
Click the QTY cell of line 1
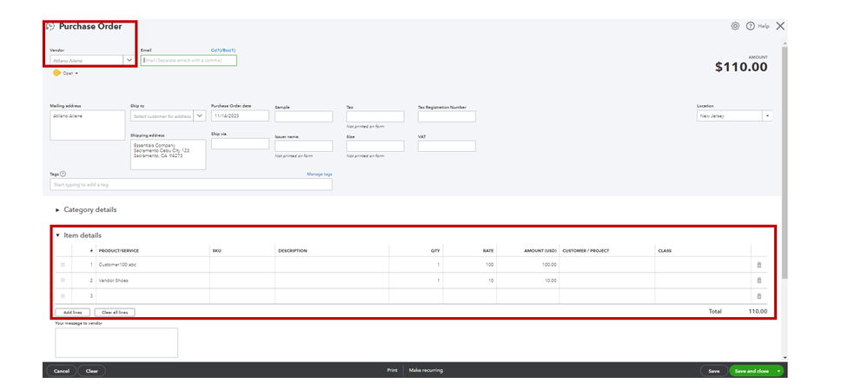tap(415, 265)
